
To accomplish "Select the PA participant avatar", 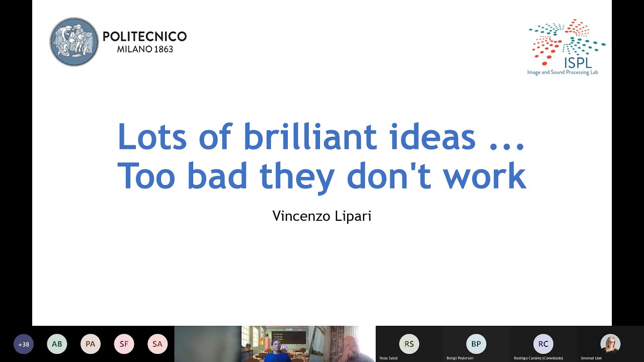I will 91,344.
